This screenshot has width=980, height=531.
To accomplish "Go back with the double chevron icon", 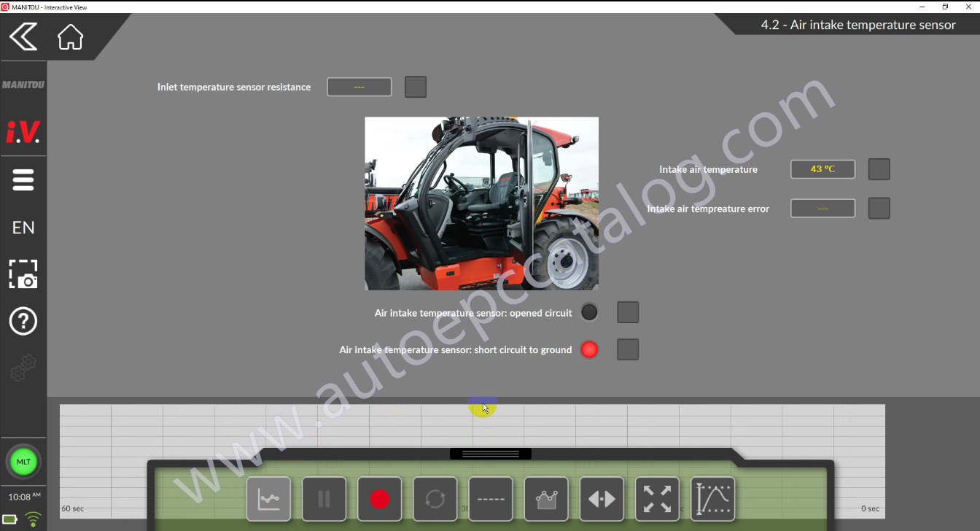I will pos(23,36).
